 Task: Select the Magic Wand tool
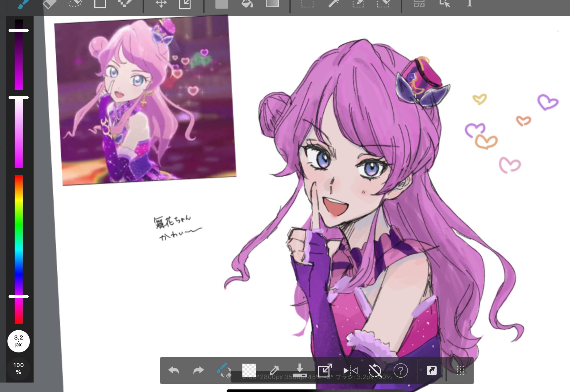[333, 3]
